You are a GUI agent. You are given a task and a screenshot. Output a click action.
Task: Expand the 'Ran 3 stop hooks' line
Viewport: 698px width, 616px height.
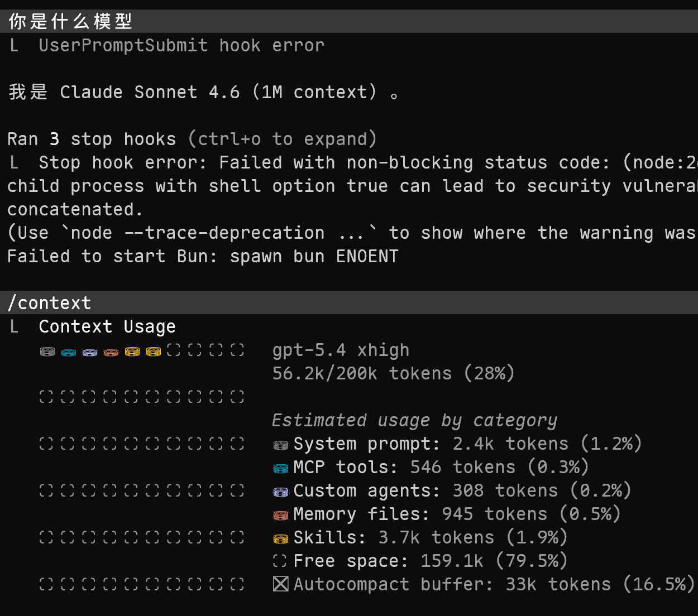(192, 139)
